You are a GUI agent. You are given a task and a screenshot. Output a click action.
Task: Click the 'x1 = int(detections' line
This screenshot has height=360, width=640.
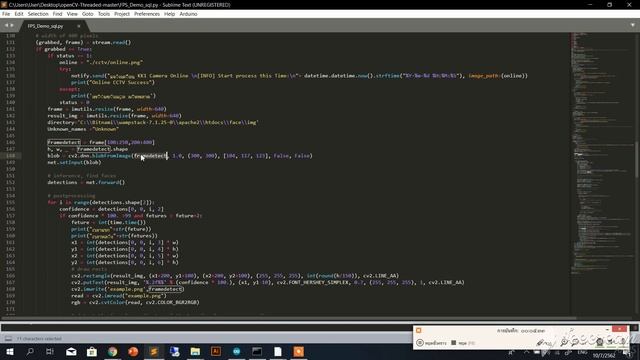coord(125,242)
